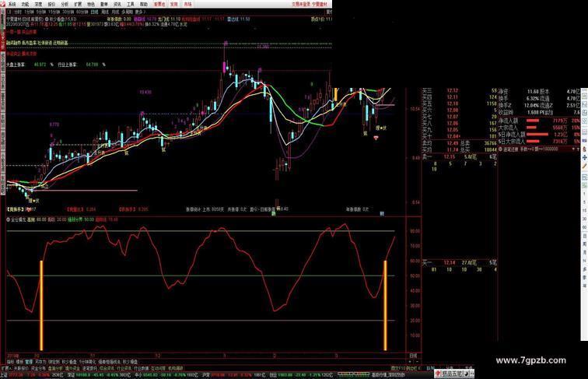The height and width of the screenshot is (379, 588).
Task: Open the 互动问答 bottom tab
Action: pos(158,368)
